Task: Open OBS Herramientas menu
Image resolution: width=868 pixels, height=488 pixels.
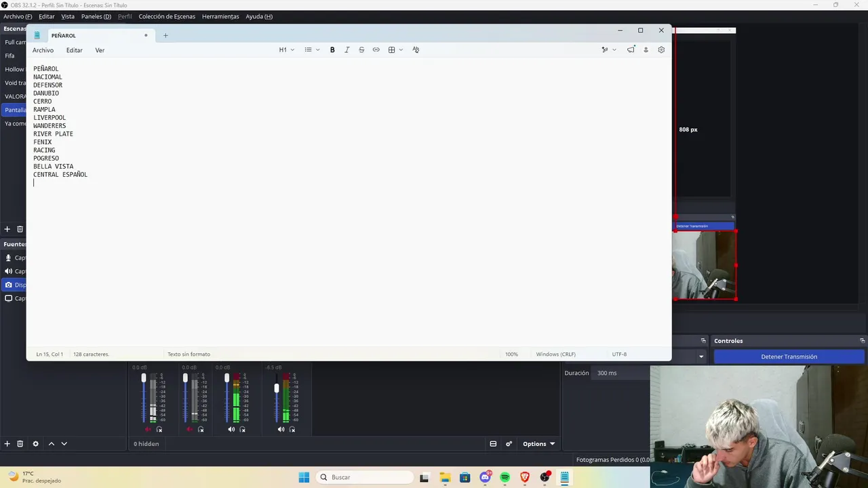Action: click(x=220, y=16)
